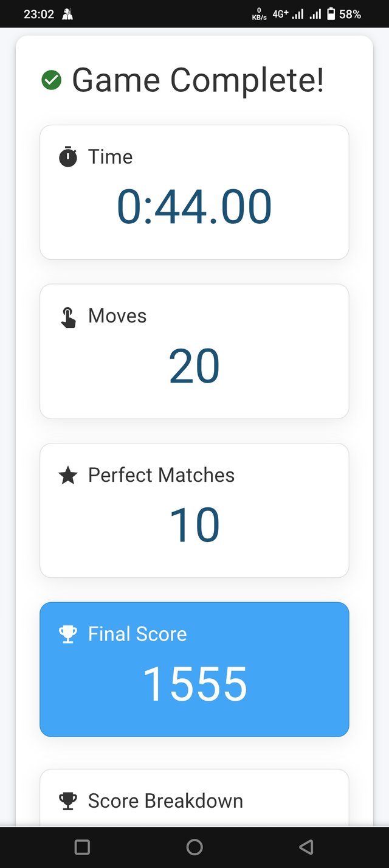Tap the dark trophy icon beside Score Breakdown
The height and width of the screenshot is (868, 389).
[68, 801]
